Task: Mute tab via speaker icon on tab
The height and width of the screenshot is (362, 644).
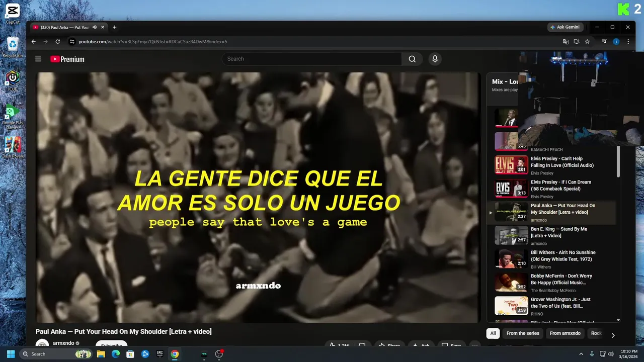Action: click(94, 27)
